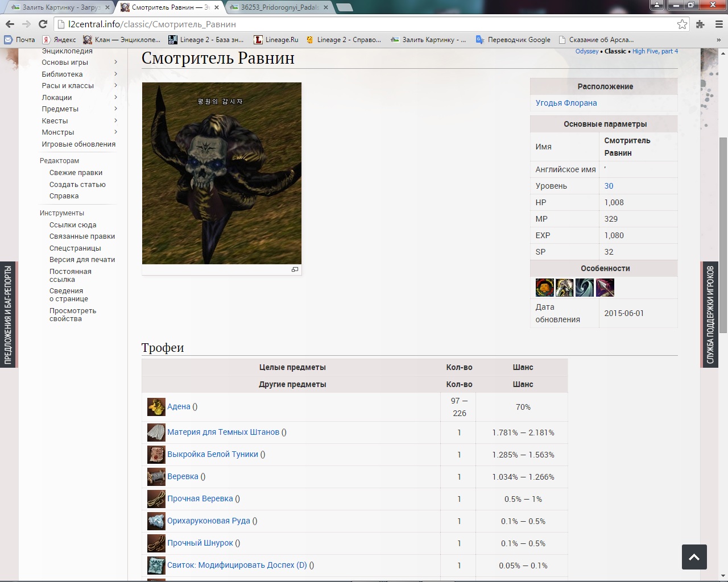Click the Прочная Веревка item icon

156,499
